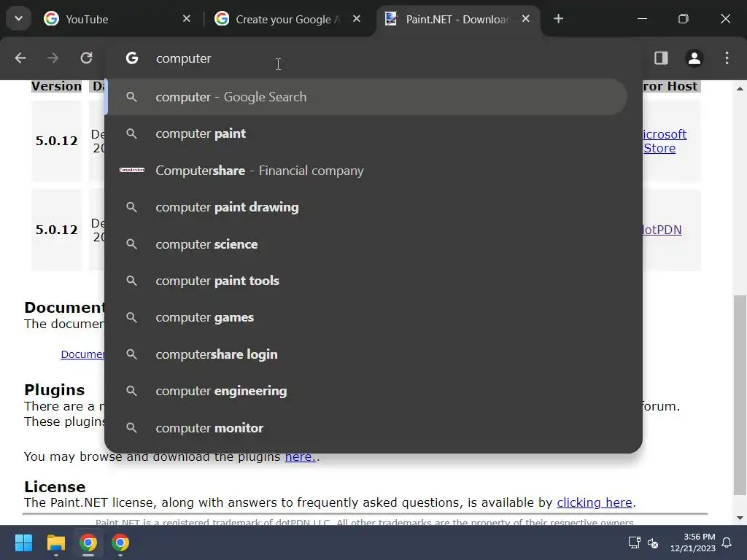This screenshot has width=747, height=560.
Task: Open File Explorer from taskbar
Action: (x=55, y=542)
